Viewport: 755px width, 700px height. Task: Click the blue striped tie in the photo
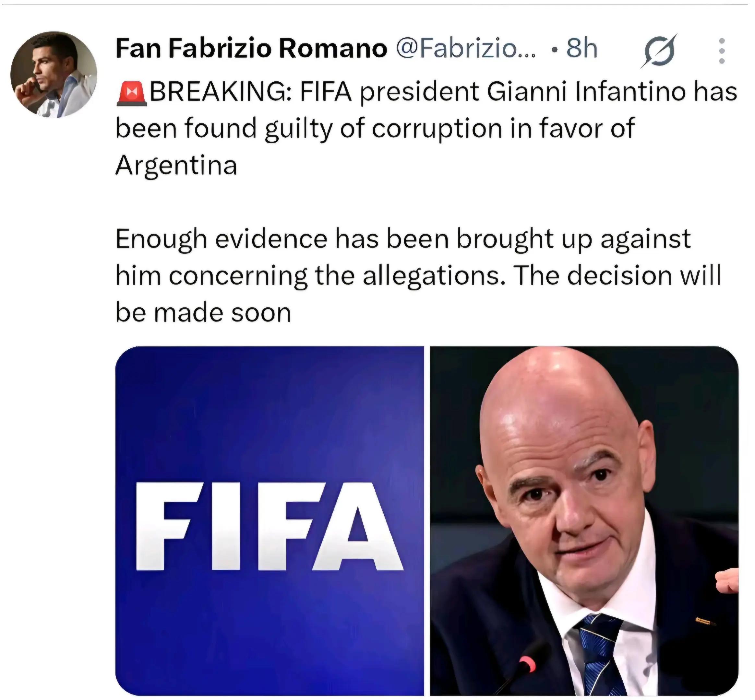click(599, 655)
